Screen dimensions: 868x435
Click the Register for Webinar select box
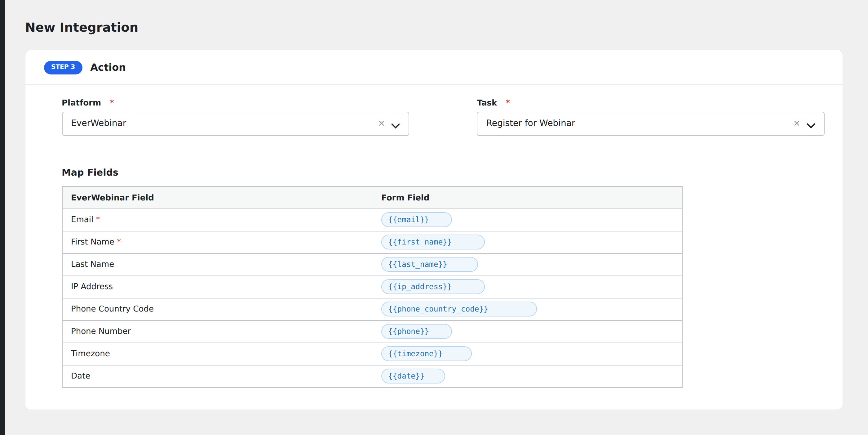650,124
